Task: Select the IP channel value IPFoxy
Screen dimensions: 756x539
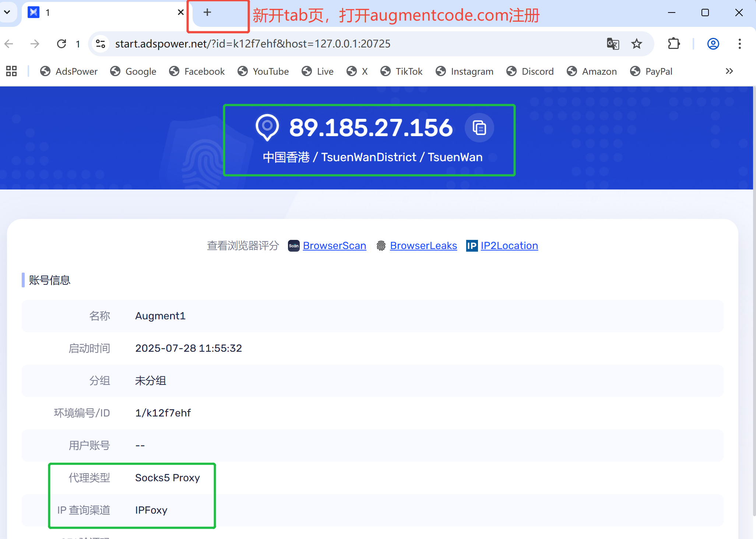Action: [x=151, y=510]
